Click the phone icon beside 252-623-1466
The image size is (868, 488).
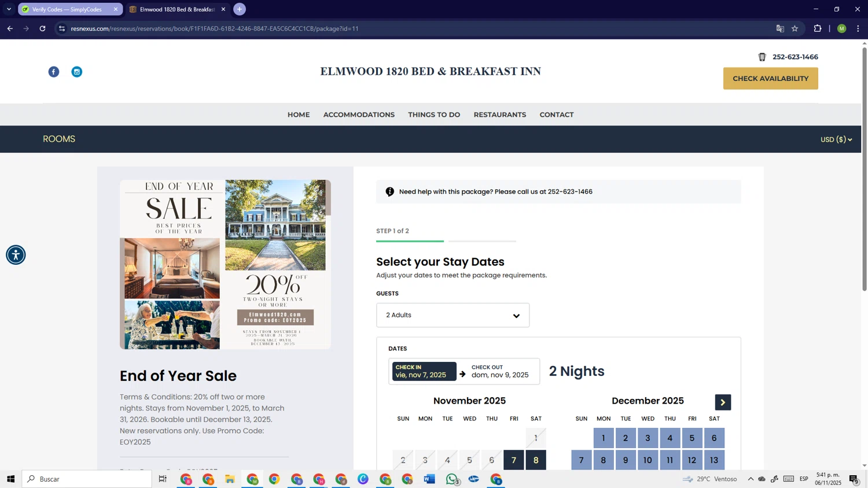[x=762, y=57]
